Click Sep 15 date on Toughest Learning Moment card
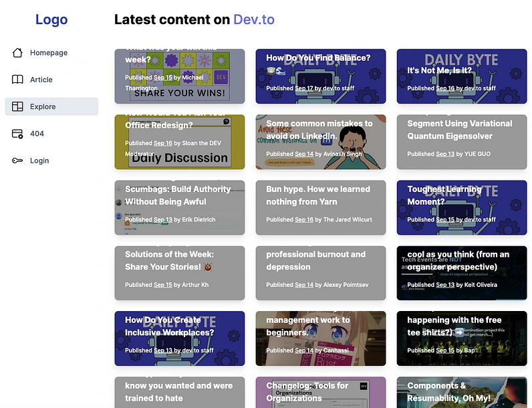532x408 pixels. pyautogui.click(x=445, y=219)
